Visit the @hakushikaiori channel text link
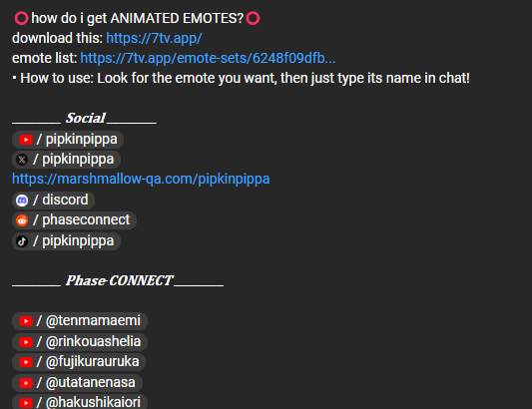Screen dimensions: 532x409 coord(93,402)
